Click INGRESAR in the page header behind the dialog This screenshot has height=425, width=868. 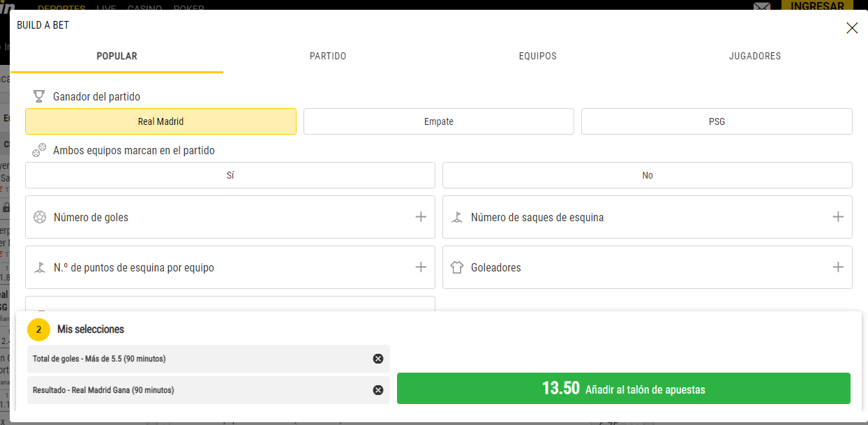point(818,6)
